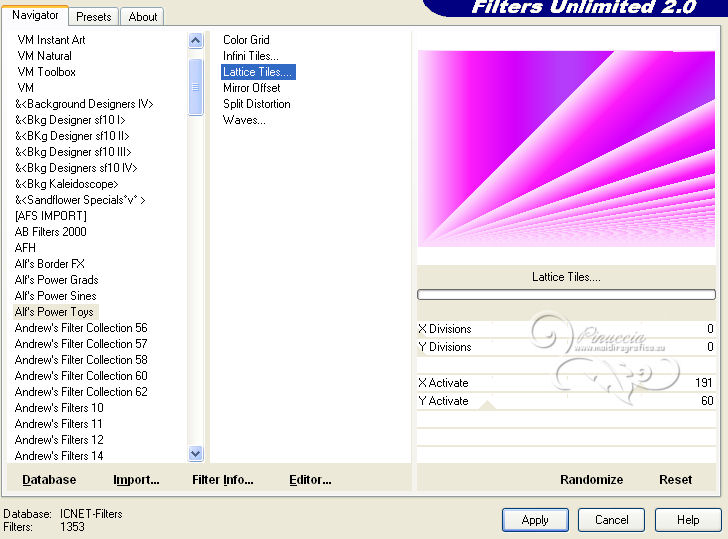The height and width of the screenshot is (539, 728).
Task: Choose the Waves... filter
Action: click(244, 120)
